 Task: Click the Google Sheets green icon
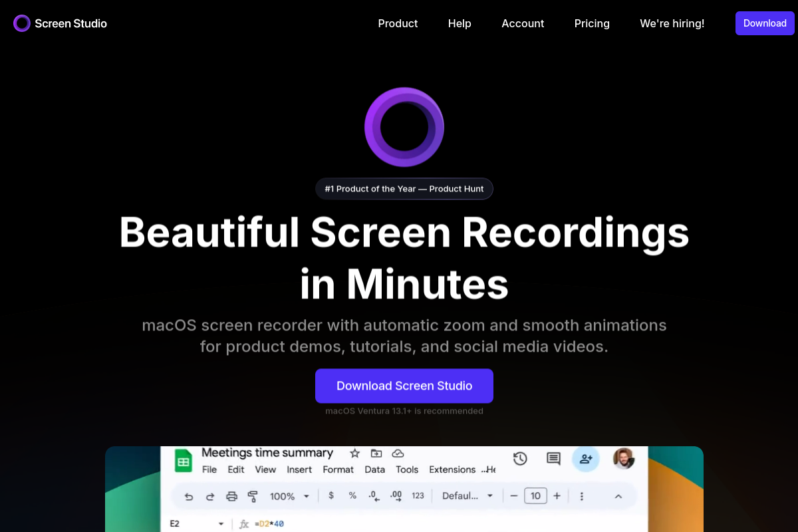[x=183, y=461]
